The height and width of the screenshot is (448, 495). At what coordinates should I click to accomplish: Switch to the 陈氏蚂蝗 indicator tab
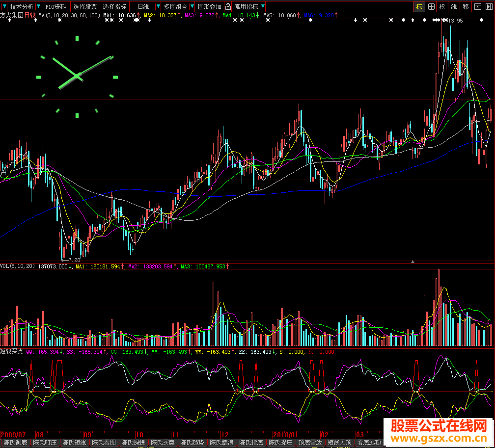click(x=133, y=443)
